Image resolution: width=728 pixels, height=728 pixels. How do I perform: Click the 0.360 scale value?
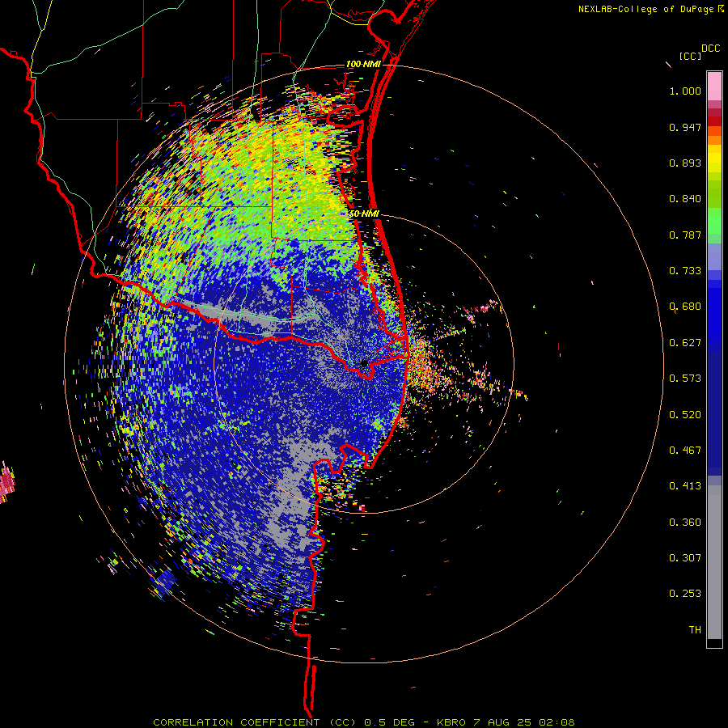(685, 523)
